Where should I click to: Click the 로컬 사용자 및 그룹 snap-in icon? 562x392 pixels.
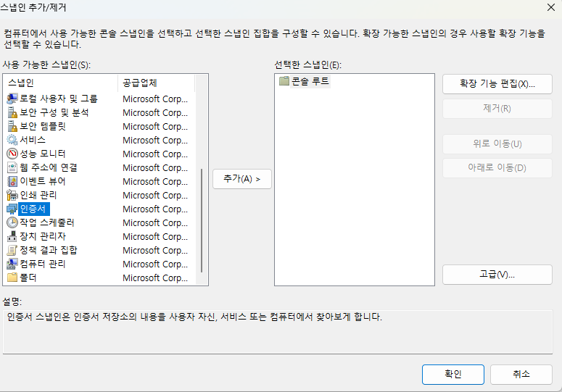pos(12,99)
